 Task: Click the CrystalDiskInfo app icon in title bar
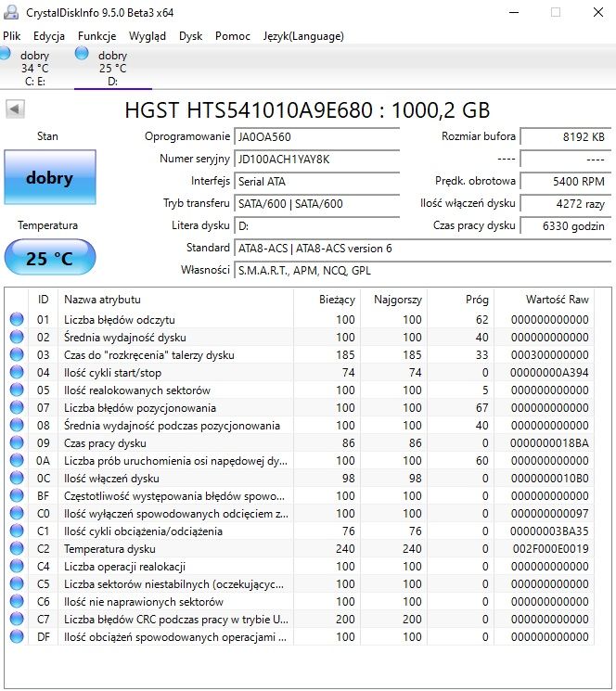click(x=10, y=12)
